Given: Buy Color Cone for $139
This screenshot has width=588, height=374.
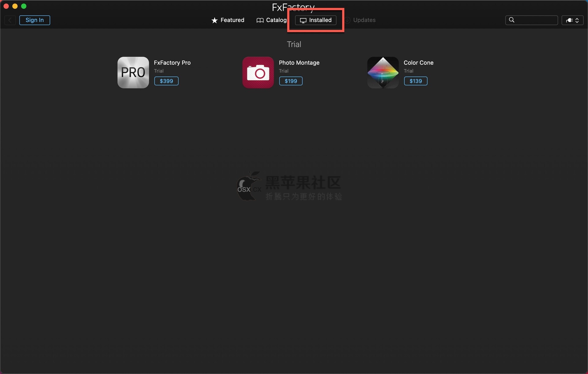Looking at the screenshot, I should 416,81.
